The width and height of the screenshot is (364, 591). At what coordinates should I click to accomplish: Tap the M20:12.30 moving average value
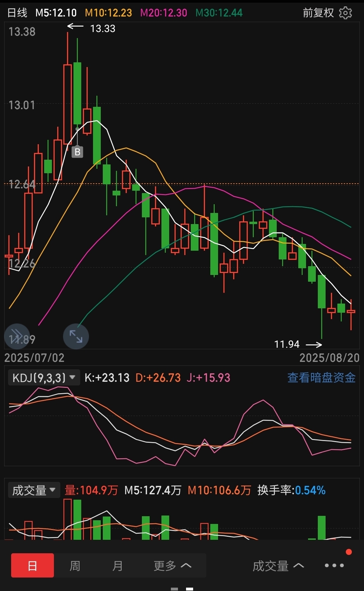163,13
